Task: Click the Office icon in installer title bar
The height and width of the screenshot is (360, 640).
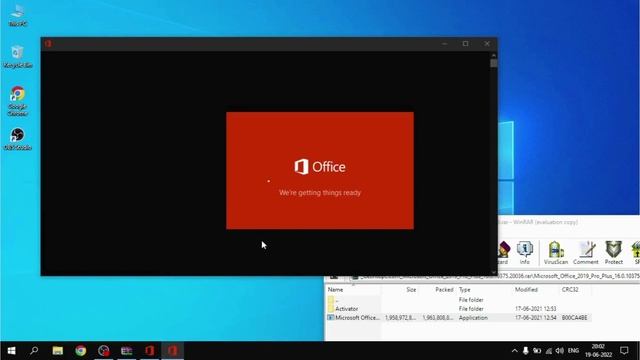Action: point(48,44)
